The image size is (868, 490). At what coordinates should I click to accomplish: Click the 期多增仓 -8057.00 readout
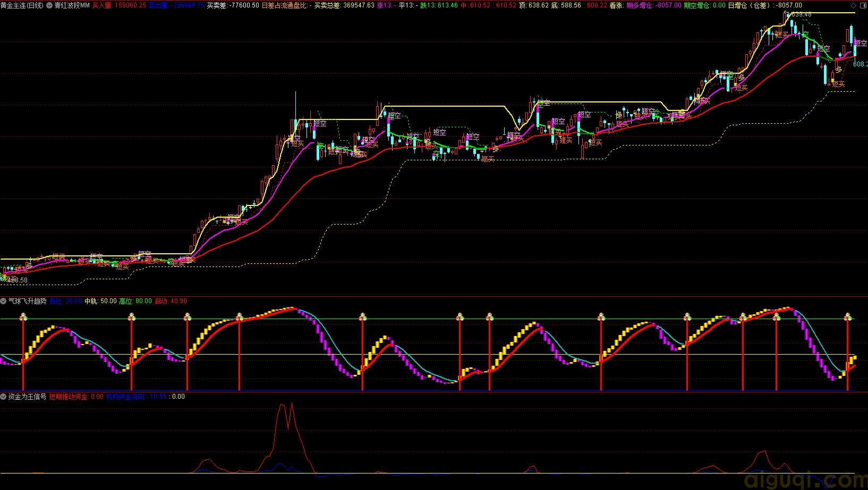click(x=654, y=5)
